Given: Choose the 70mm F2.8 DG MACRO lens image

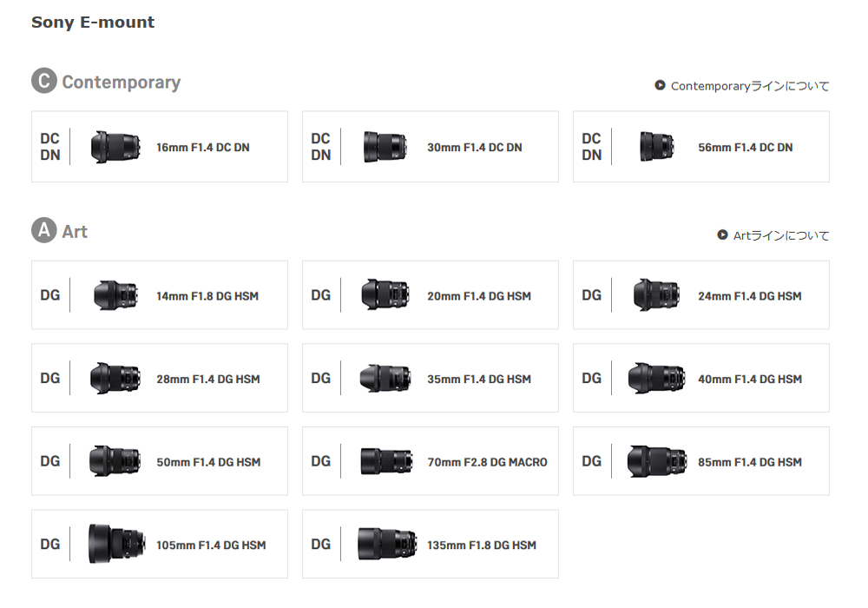Looking at the screenshot, I should tap(386, 461).
